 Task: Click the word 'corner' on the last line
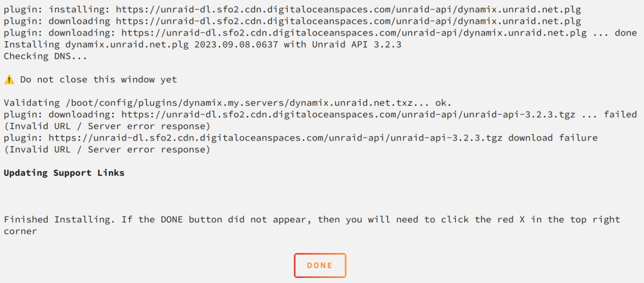[21, 231]
